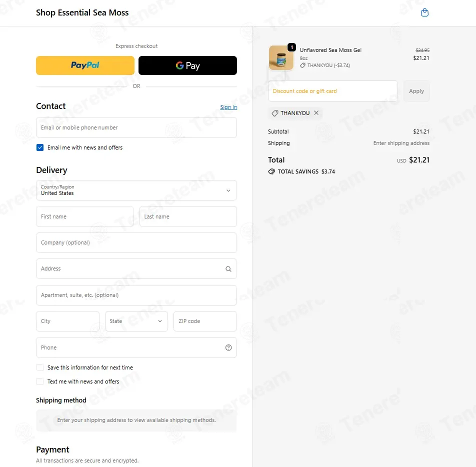The image size is (476, 467).
Task: Click the USD $21.21 total amount
Action: coord(413,160)
